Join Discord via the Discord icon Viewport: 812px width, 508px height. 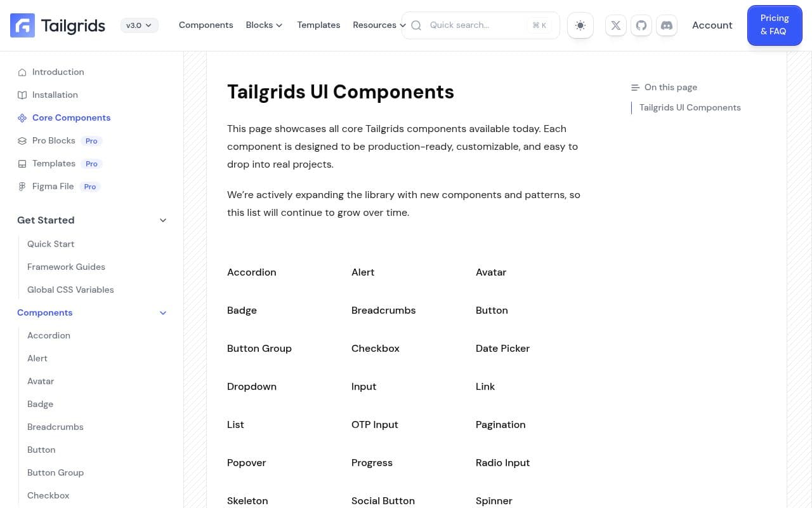667,25
